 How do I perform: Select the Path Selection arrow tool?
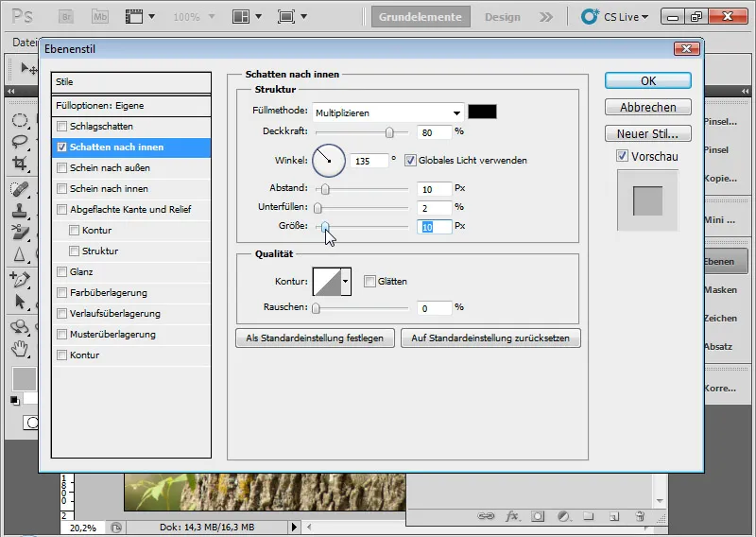[x=19, y=302]
